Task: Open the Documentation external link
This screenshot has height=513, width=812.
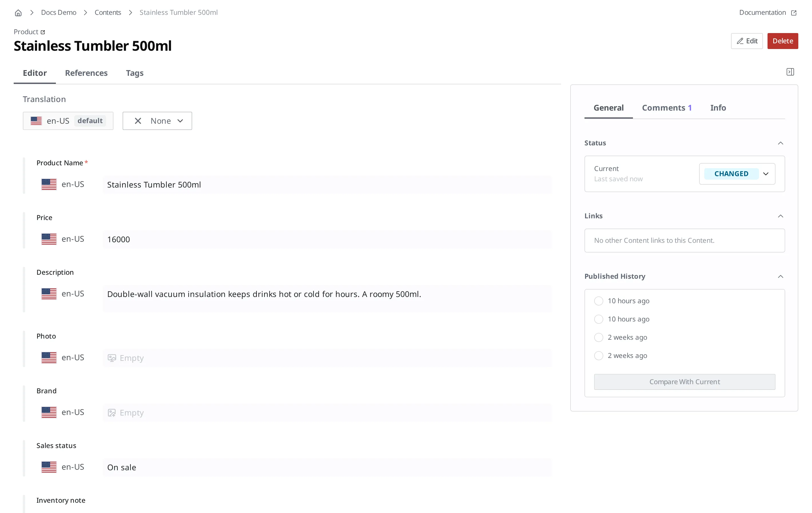Action: pos(768,13)
